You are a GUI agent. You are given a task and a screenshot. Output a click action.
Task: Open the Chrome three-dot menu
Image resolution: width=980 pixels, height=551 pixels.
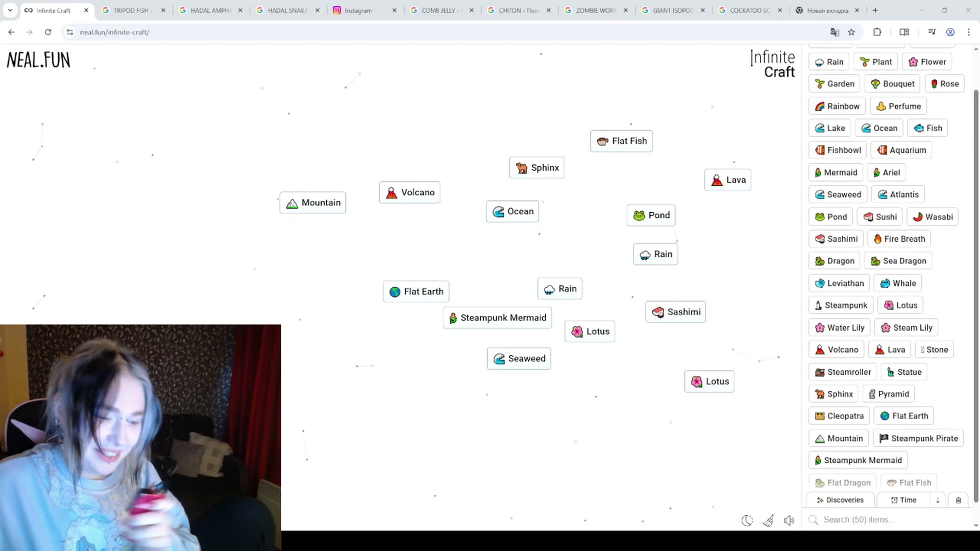coord(969,32)
